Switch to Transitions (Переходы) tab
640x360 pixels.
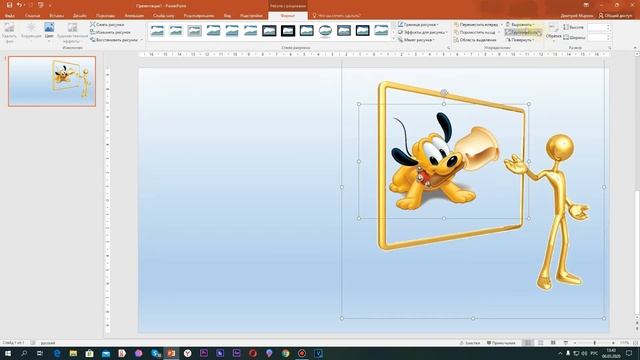[x=106, y=16]
